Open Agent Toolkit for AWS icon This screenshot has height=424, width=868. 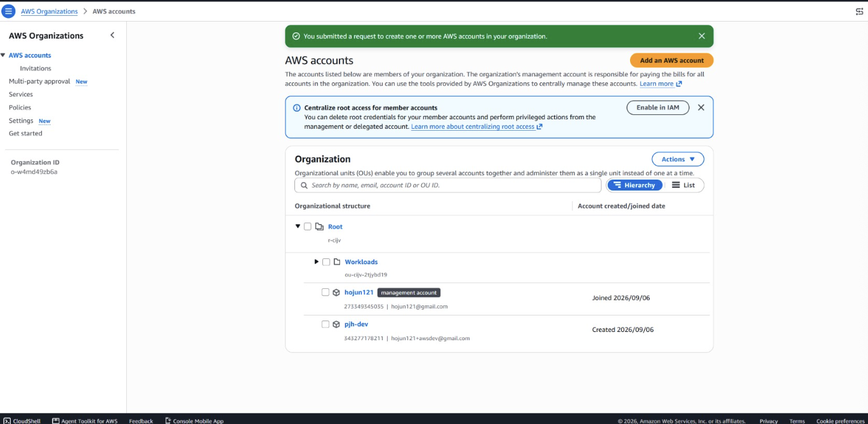click(56, 421)
